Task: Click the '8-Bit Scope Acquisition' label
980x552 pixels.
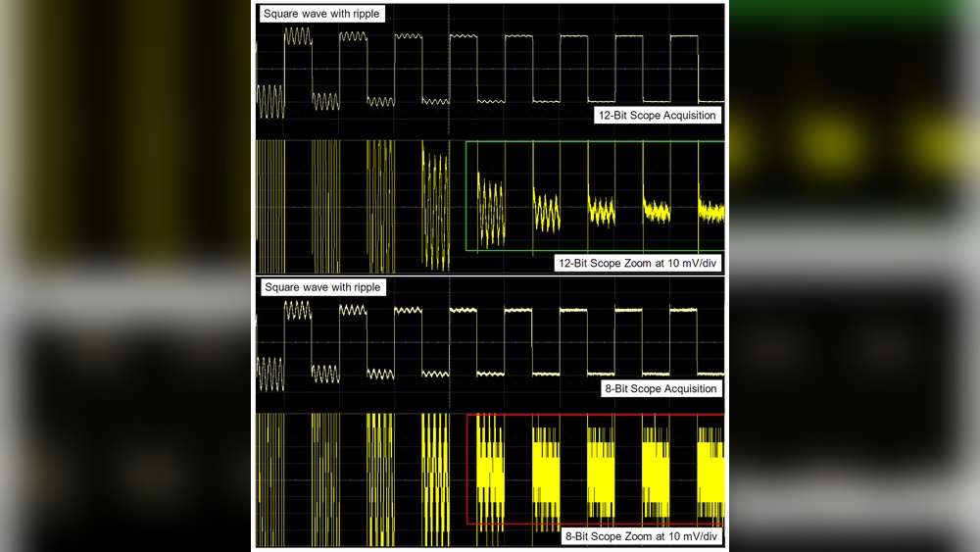Action: coord(661,388)
